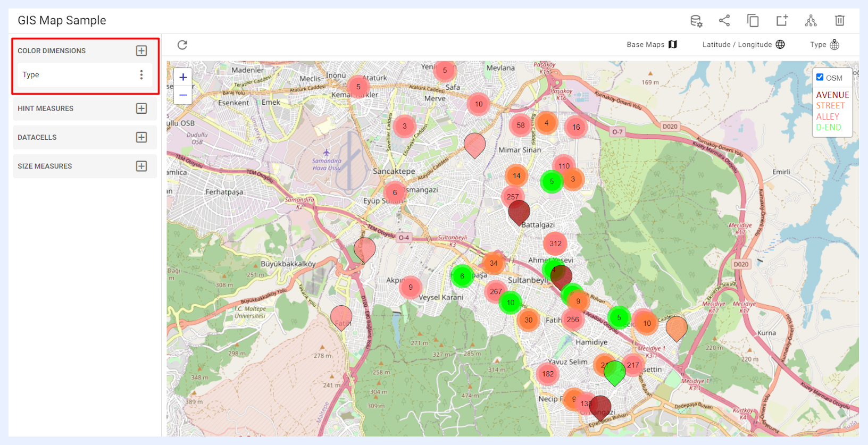Open the Base Maps menu
Image resolution: width=868 pixels, height=445 pixels.
point(652,45)
